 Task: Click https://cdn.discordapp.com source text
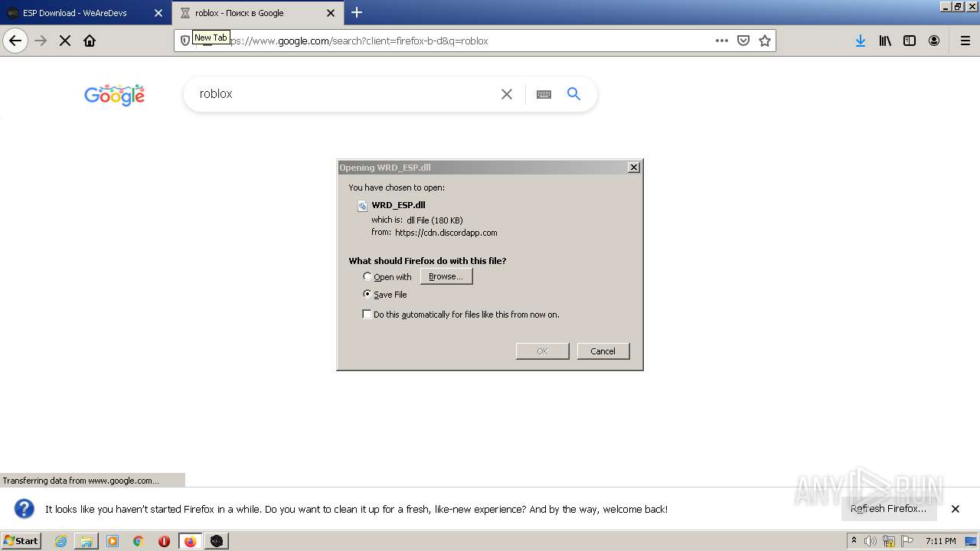click(446, 233)
